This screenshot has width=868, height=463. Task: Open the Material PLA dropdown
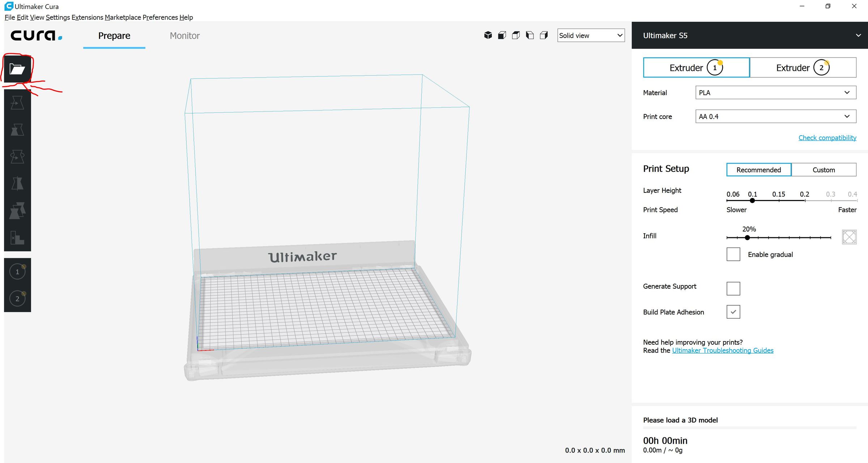click(x=776, y=93)
